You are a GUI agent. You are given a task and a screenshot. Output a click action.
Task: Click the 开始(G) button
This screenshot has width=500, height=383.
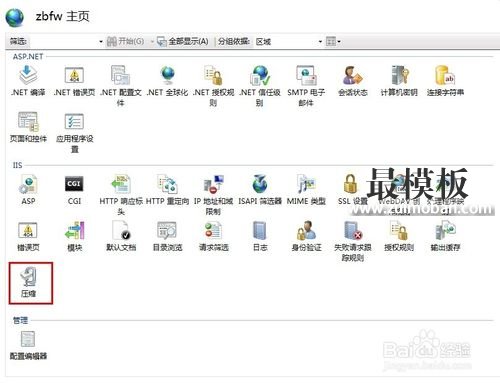[126, 42]
